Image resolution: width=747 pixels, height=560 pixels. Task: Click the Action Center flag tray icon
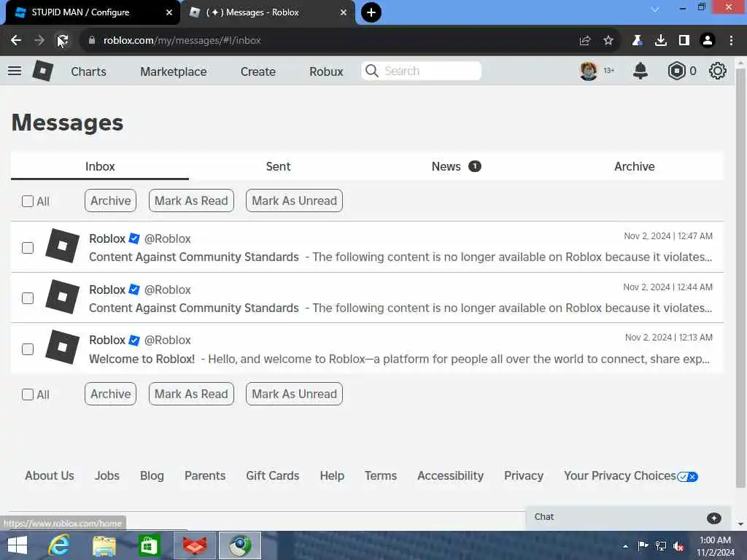643,545
